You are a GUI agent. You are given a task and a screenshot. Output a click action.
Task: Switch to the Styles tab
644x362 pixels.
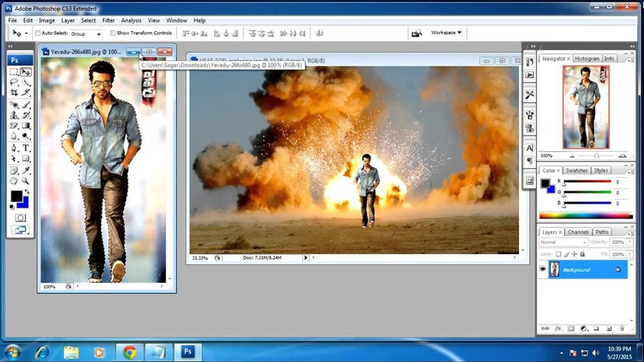coord(601,171)
